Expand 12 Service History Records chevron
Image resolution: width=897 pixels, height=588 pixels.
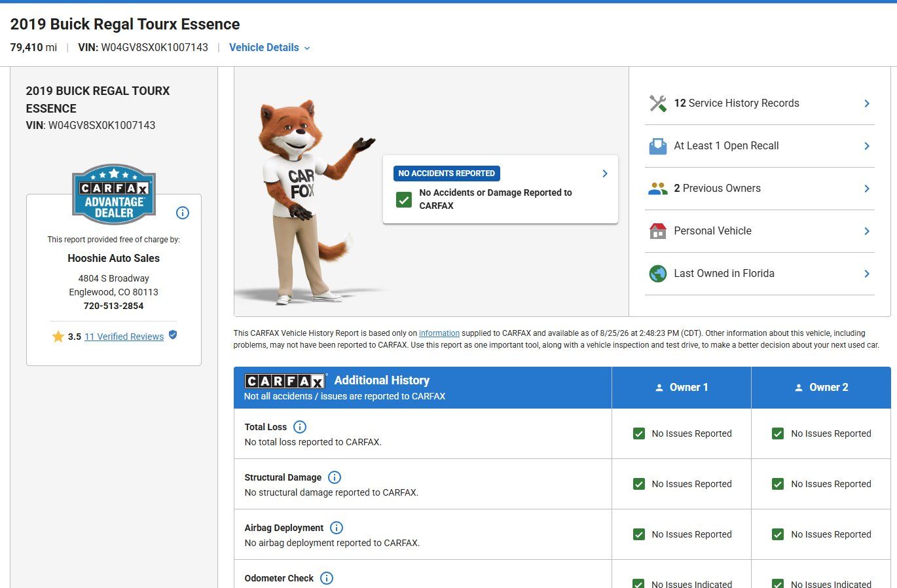coord(867,103)
